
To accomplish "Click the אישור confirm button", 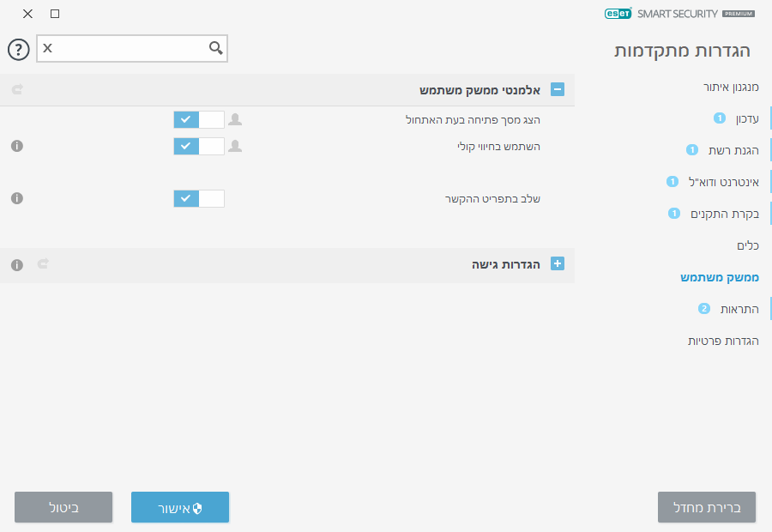I will click(x=180, y=507).
